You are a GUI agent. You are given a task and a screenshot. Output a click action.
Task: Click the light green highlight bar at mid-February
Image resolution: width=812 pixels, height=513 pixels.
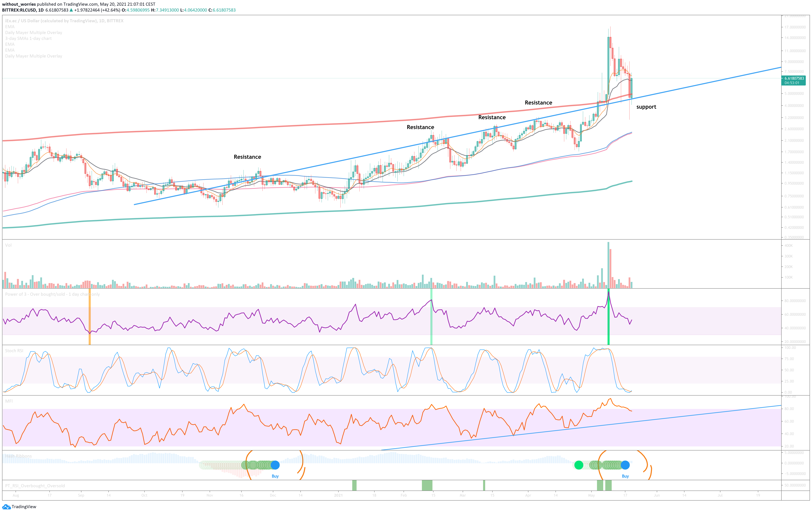click(431, 316)
